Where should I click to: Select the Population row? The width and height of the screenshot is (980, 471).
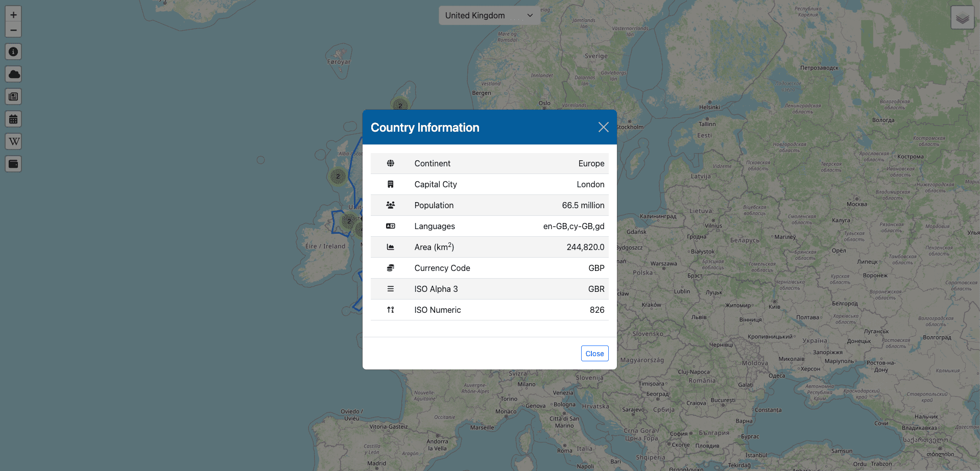(x=489, y=205)
